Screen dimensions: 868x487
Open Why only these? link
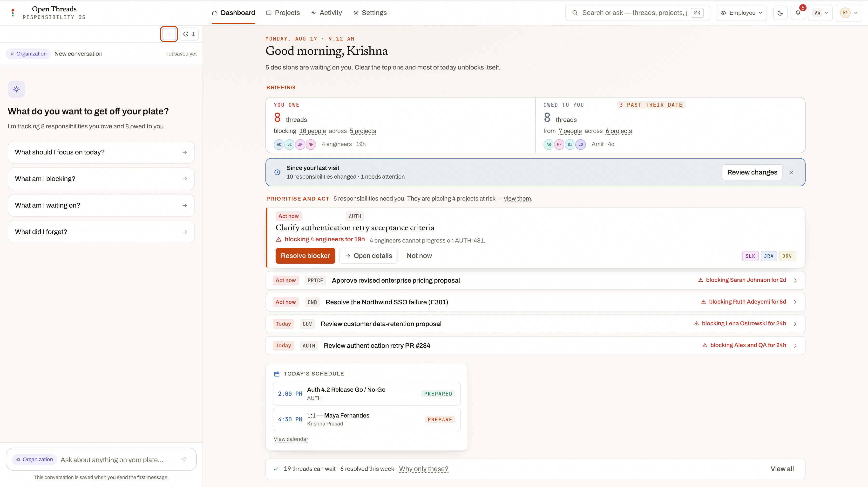[424, 469]
